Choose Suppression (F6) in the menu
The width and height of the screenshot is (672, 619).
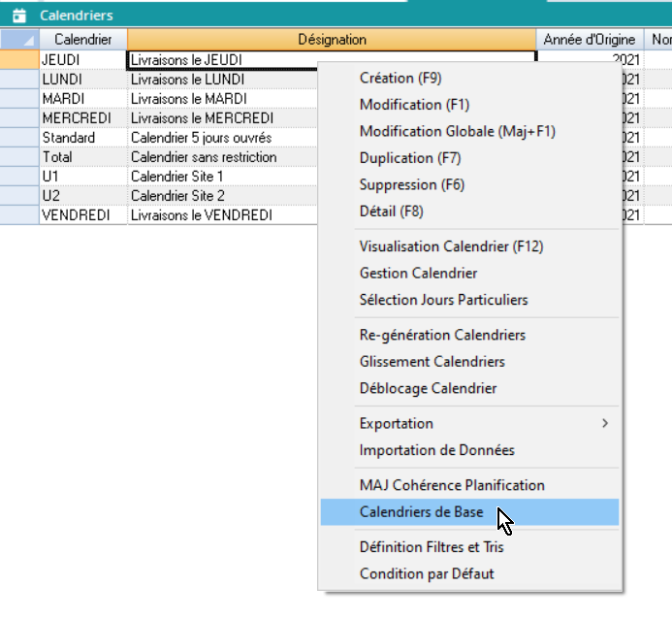click(411, 184)
